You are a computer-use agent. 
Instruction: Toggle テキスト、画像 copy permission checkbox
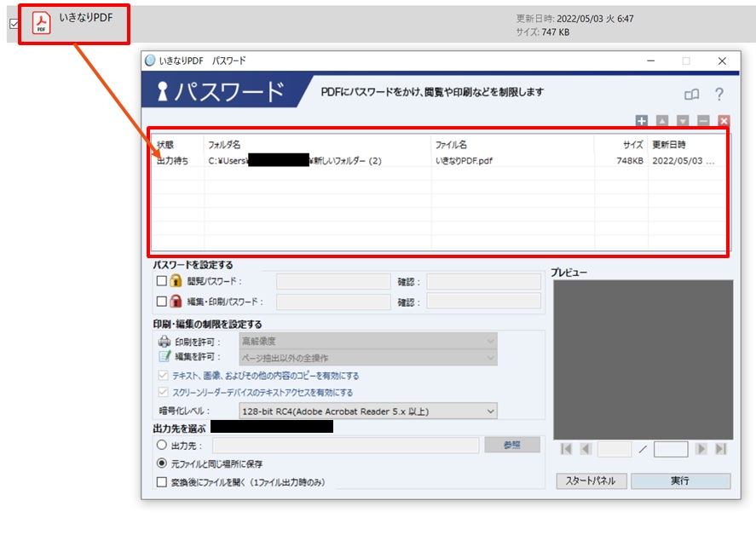(163, 376)
